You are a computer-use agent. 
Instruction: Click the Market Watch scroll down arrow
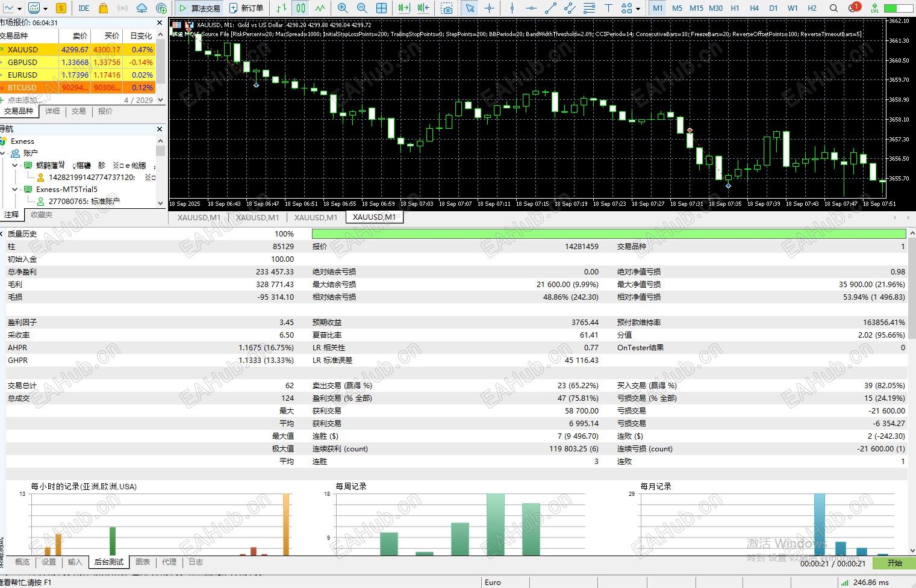(160, 100)
